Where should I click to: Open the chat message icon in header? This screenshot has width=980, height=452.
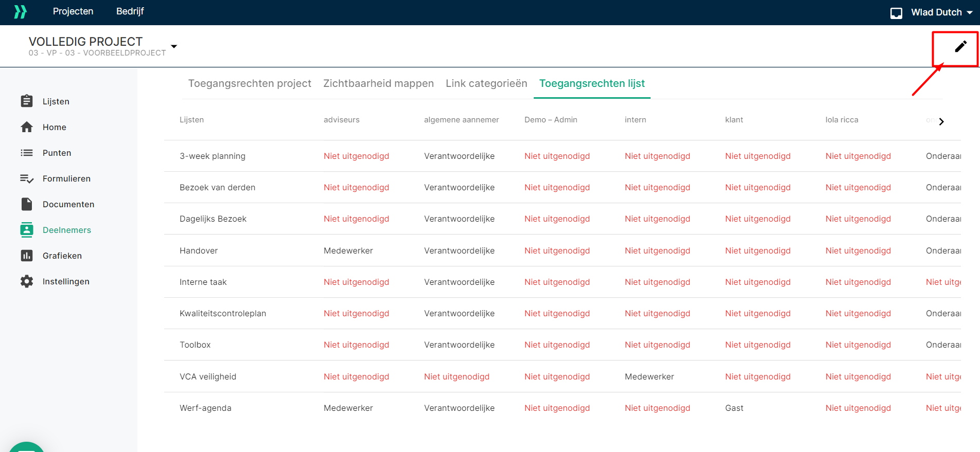896,13
